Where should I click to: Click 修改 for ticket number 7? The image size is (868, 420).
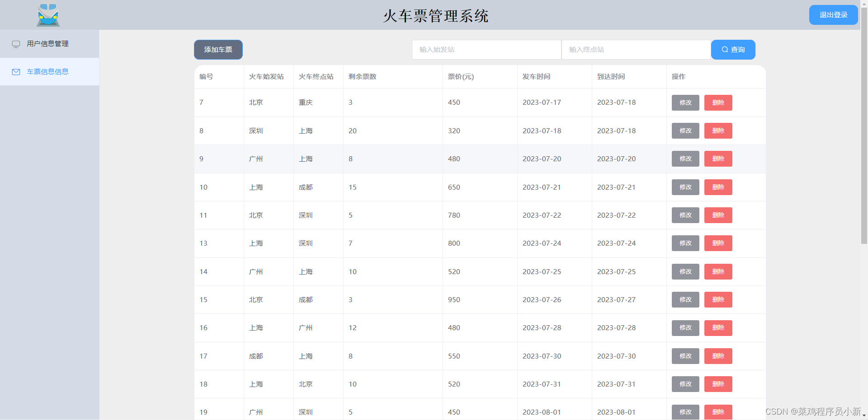pyautogui.click(x=685, y=103)
